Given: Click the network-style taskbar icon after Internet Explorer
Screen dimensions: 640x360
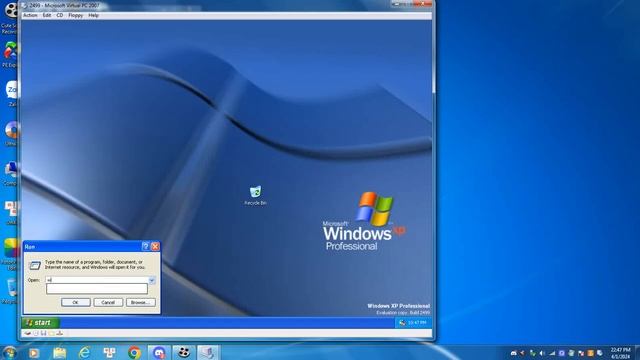Looking at the screenshot, I should tap(109, 353).
